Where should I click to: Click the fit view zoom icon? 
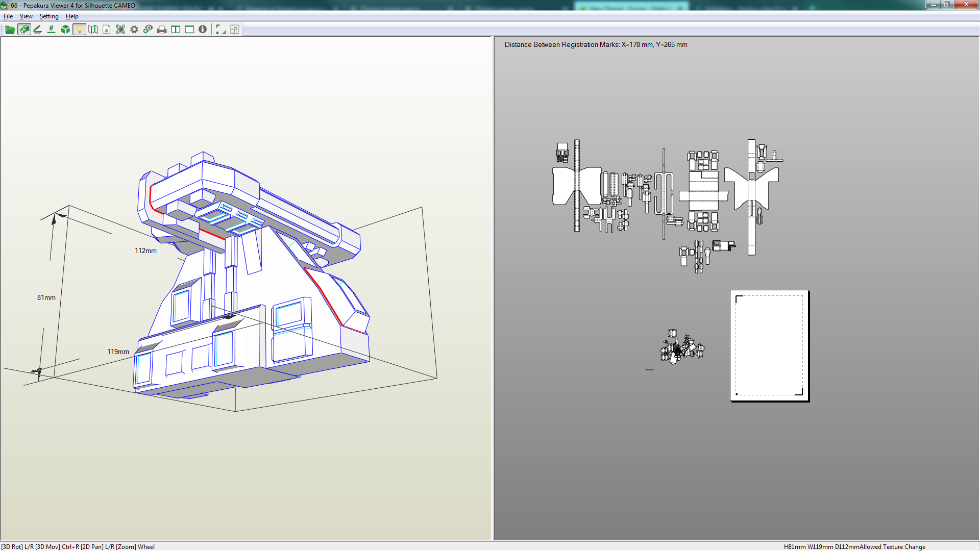(x=120, y=30)
